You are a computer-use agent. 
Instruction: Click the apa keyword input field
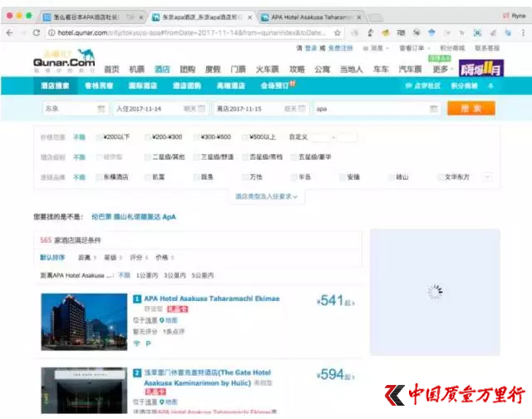point(377,109)
